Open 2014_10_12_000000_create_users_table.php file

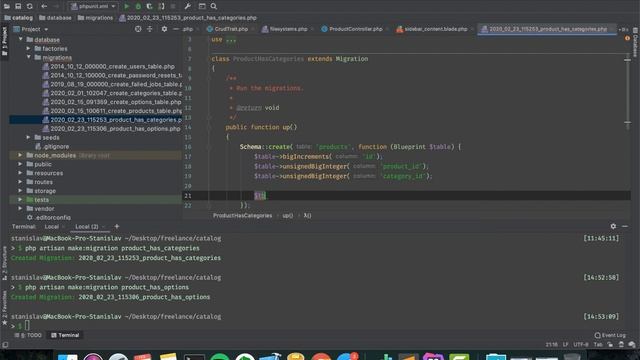point(109,66)
